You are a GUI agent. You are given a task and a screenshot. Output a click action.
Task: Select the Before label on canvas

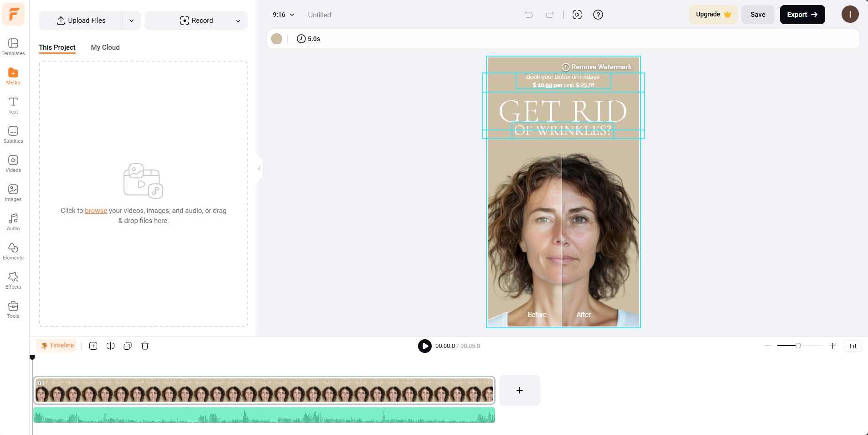(537, 315)
